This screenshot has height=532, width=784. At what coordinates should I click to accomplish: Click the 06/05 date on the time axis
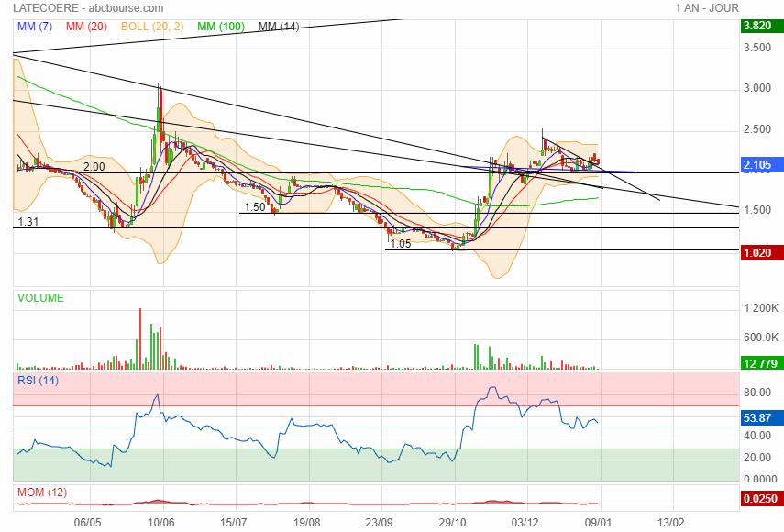pyautogui.click(x=87, y=523)
